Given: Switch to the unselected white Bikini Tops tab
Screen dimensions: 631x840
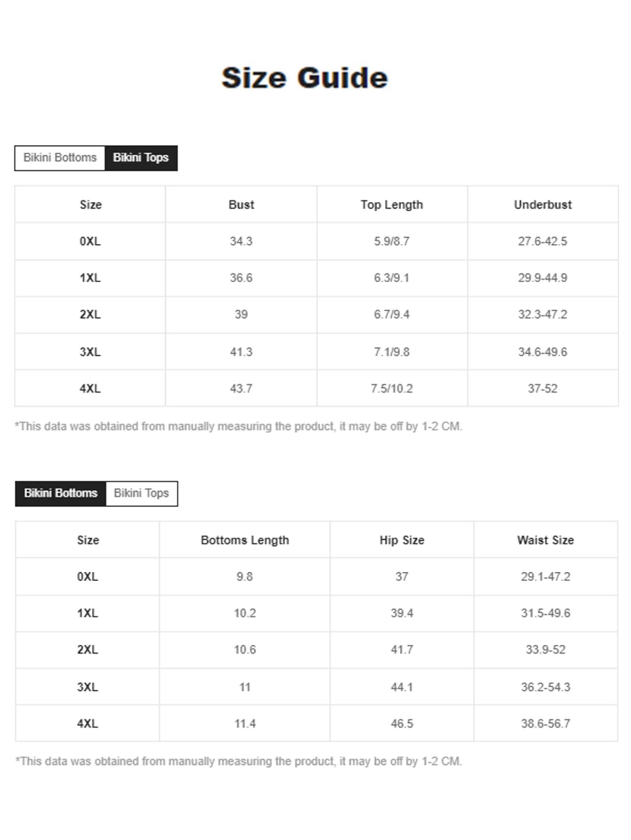Looking at the screenshot, I should pos(141,494).
